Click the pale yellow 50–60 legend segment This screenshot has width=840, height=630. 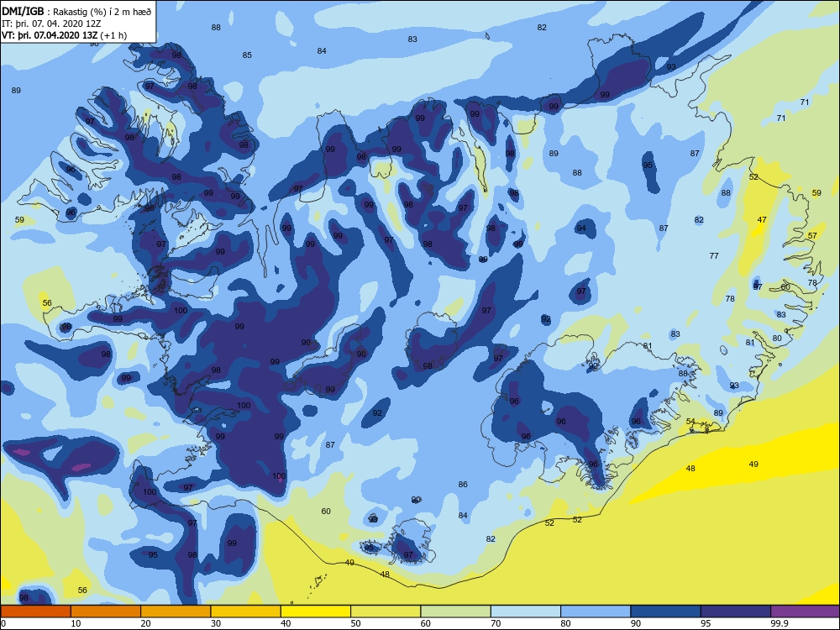(x=386, y=612)
